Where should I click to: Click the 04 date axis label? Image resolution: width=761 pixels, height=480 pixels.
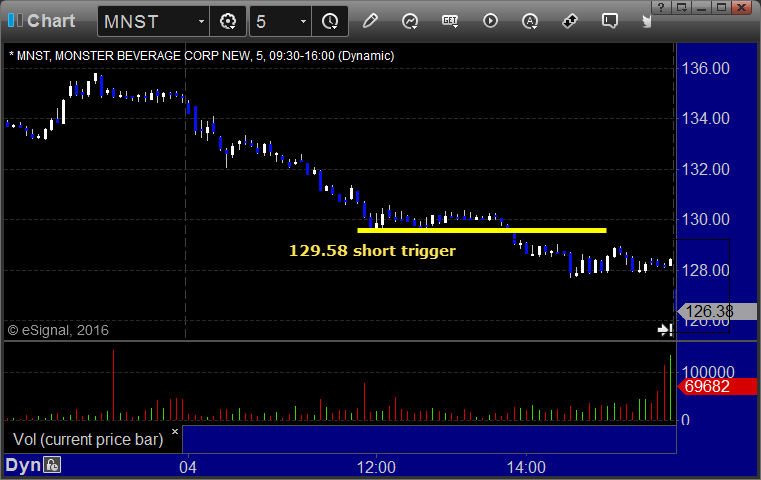click(x=188, y=467)
